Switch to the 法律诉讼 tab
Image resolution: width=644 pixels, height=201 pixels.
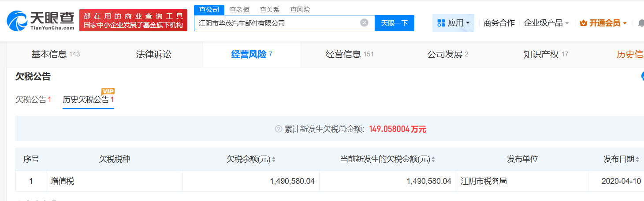point(153,55)
